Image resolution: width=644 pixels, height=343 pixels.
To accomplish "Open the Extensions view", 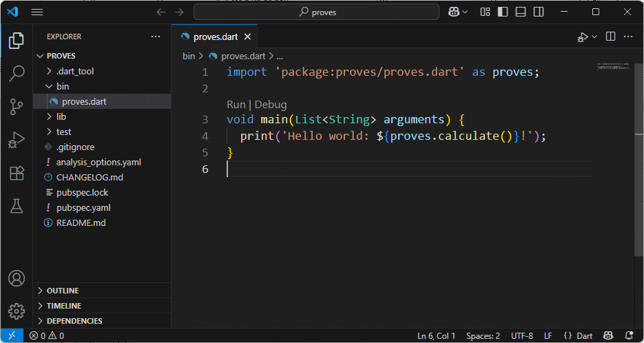I will coord(17,173).
